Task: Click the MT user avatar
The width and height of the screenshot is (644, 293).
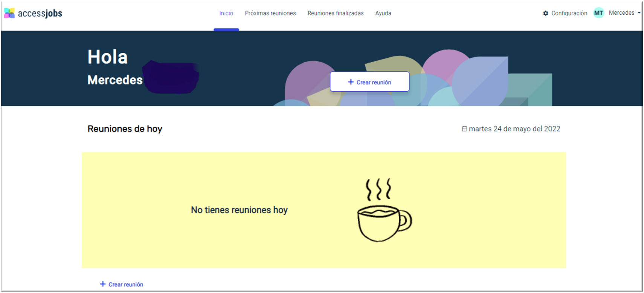Action: coord(598,13)
